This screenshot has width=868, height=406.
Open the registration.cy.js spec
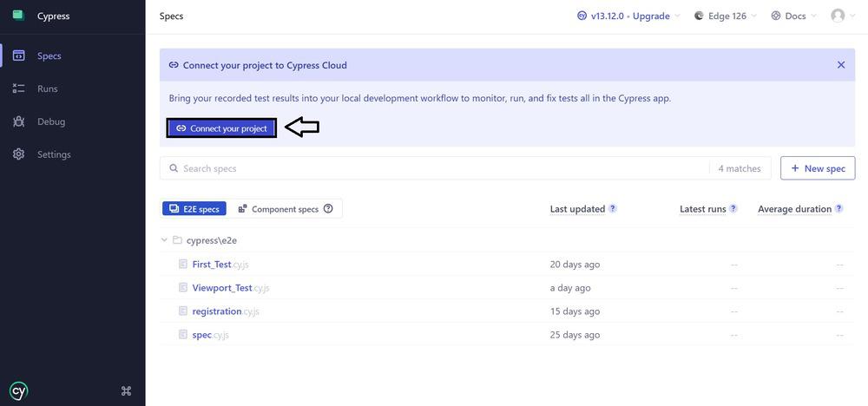[x=226, y=311]
